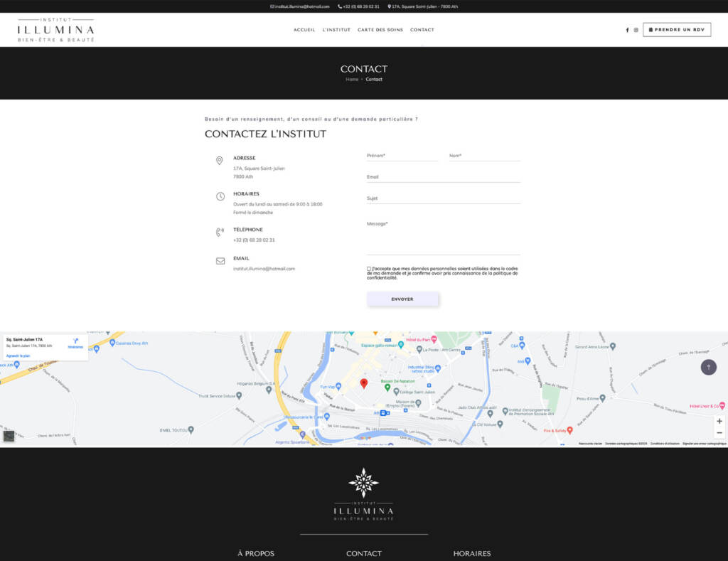Open the Accueil menu item

coord(304,30)
